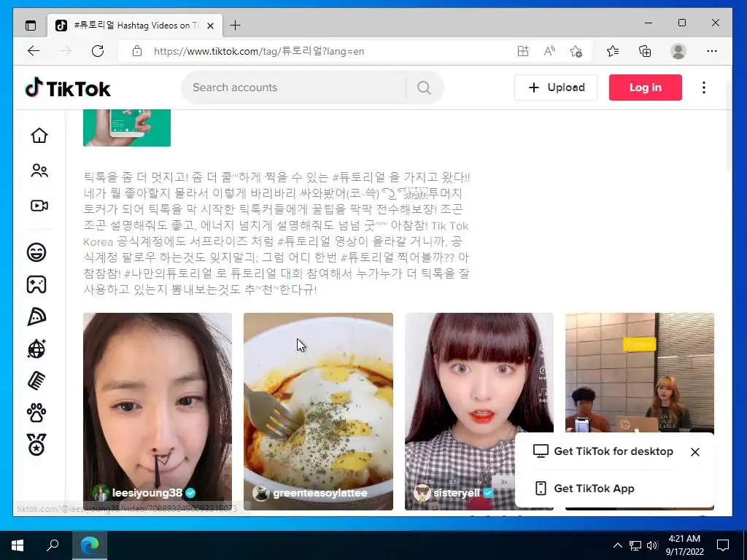The height and width of the screenshot is (560, 747).
Task: Open browser Collections icon
Action: coord(645,51)
